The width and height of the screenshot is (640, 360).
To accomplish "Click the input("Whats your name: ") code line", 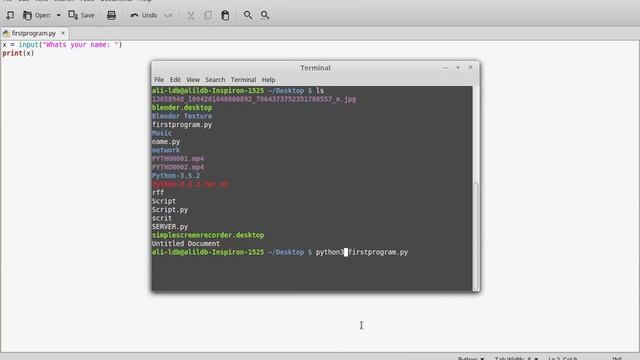I will tap(62, 44).
